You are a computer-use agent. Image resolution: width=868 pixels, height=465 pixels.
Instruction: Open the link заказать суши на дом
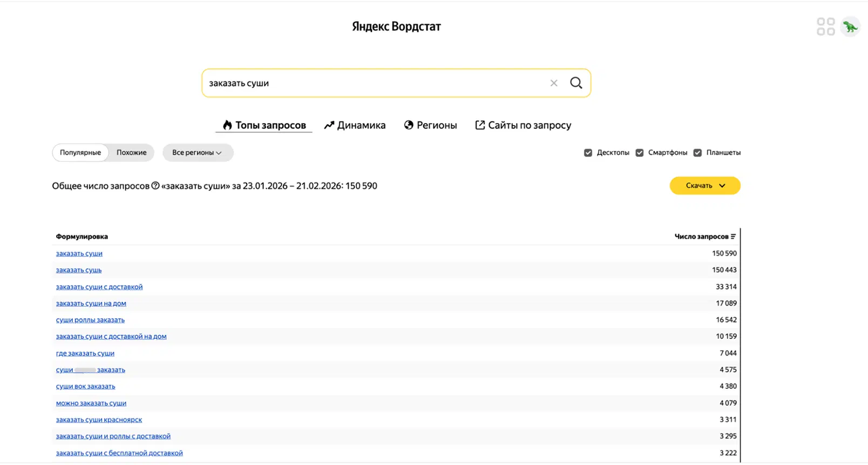pyautogui.click(x=91, y=304)
